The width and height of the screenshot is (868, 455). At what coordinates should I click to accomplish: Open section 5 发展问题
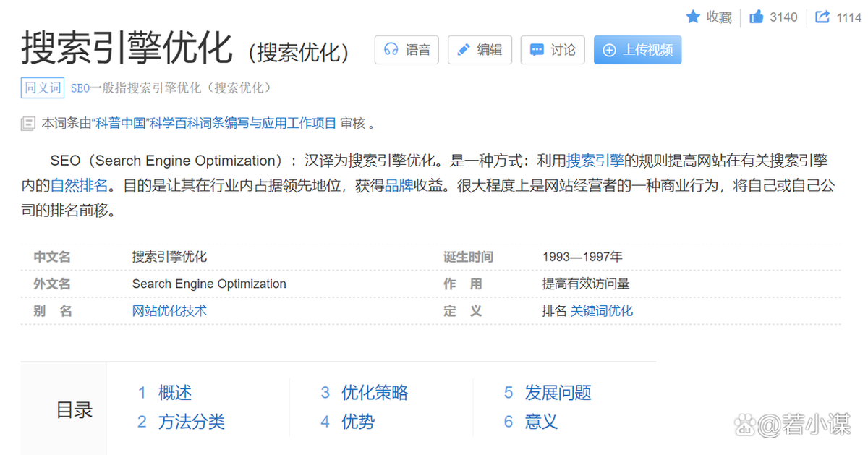pos(557,393)
